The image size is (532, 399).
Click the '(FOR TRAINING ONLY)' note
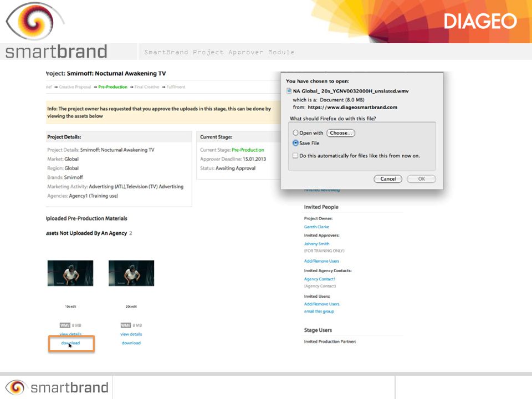(324, 250)
